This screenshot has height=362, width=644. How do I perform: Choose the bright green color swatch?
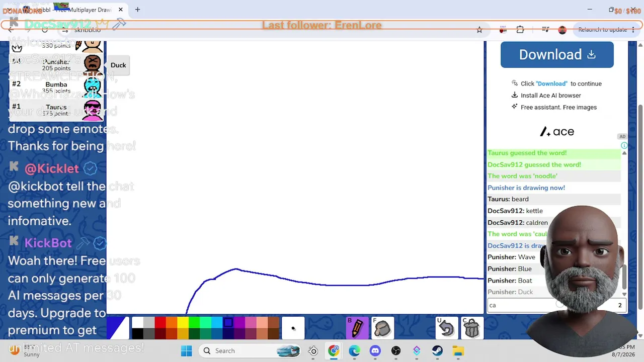click(194, 323)
